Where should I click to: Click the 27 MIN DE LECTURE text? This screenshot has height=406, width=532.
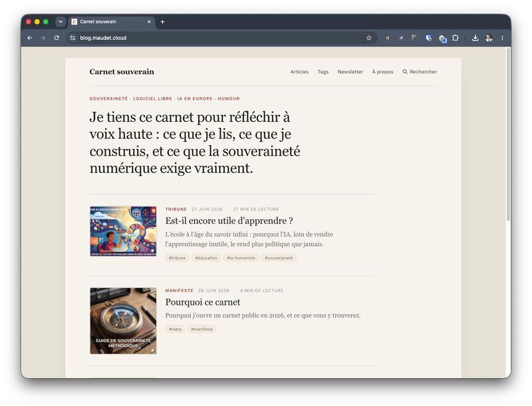(256, 209)
